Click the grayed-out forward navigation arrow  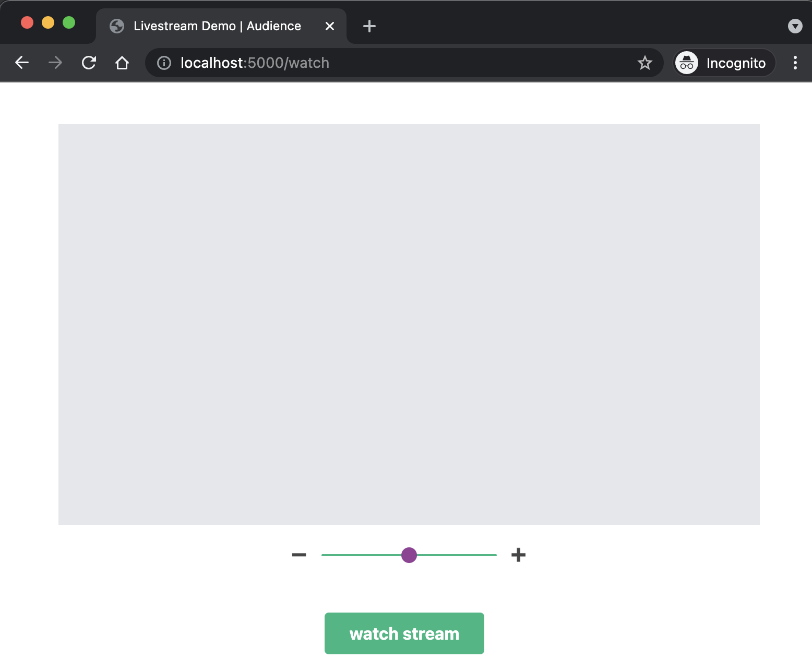(55, 63)
